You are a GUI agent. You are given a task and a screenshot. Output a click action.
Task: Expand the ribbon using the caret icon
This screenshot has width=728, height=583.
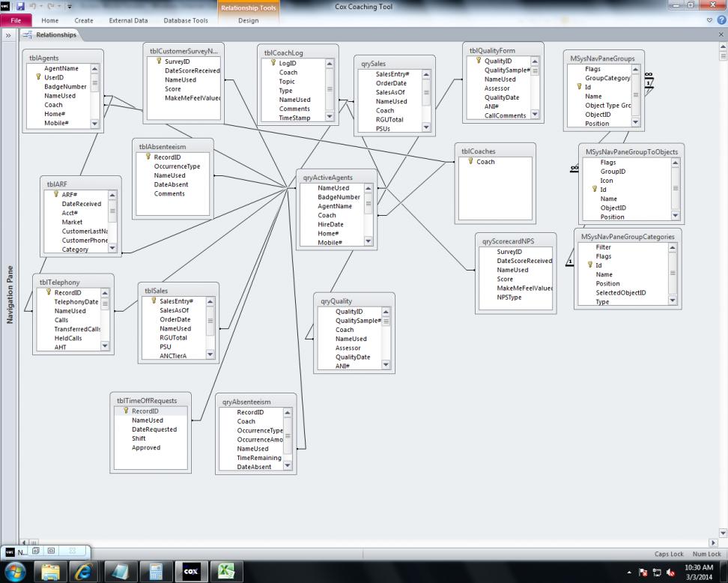click(x=709, y=20)
